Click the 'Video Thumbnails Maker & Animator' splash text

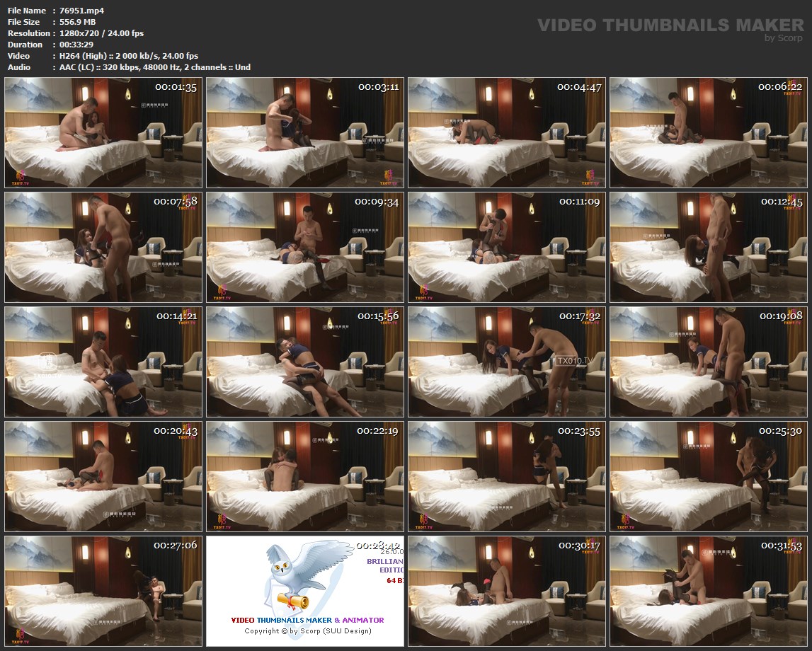(x=307, y=620)
